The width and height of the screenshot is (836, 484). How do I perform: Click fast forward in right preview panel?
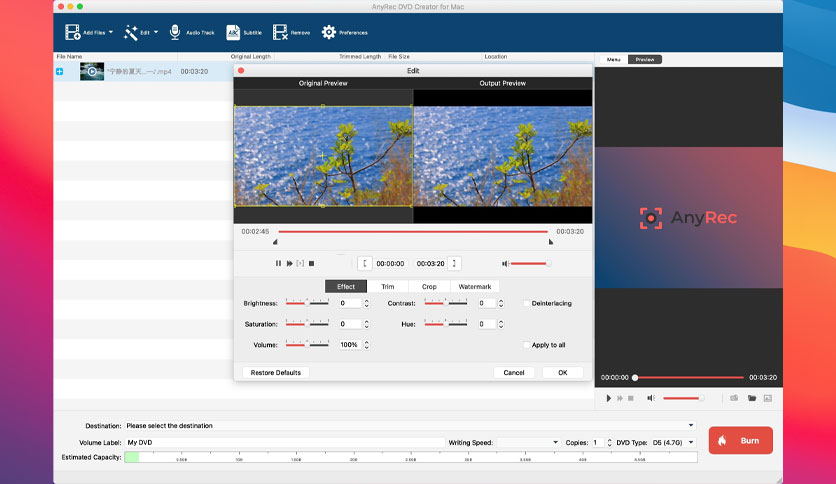(x=620, y=398)
